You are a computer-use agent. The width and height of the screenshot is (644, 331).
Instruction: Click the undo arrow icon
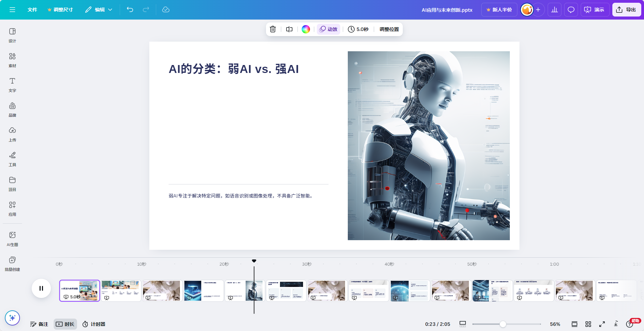[130, 10]
